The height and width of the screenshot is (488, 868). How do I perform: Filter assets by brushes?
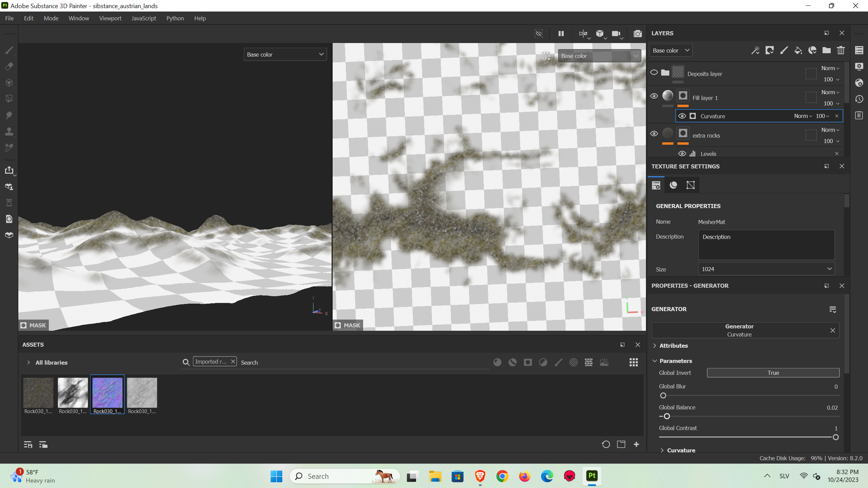tap(558, 362)
